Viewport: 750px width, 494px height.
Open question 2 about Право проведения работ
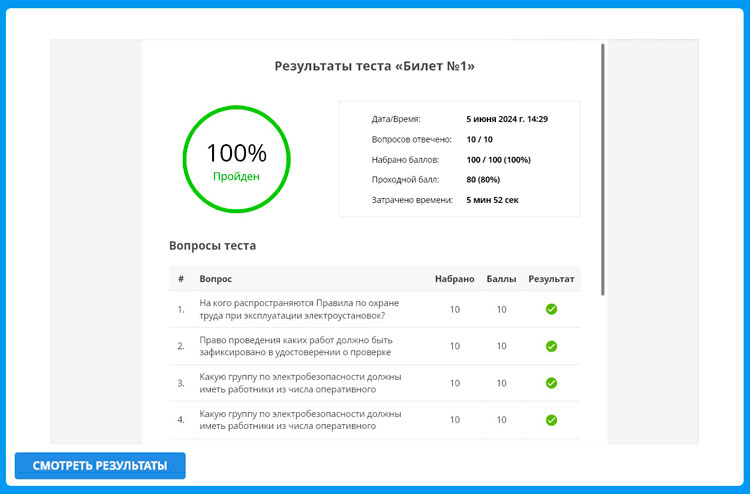coord(295,346)
